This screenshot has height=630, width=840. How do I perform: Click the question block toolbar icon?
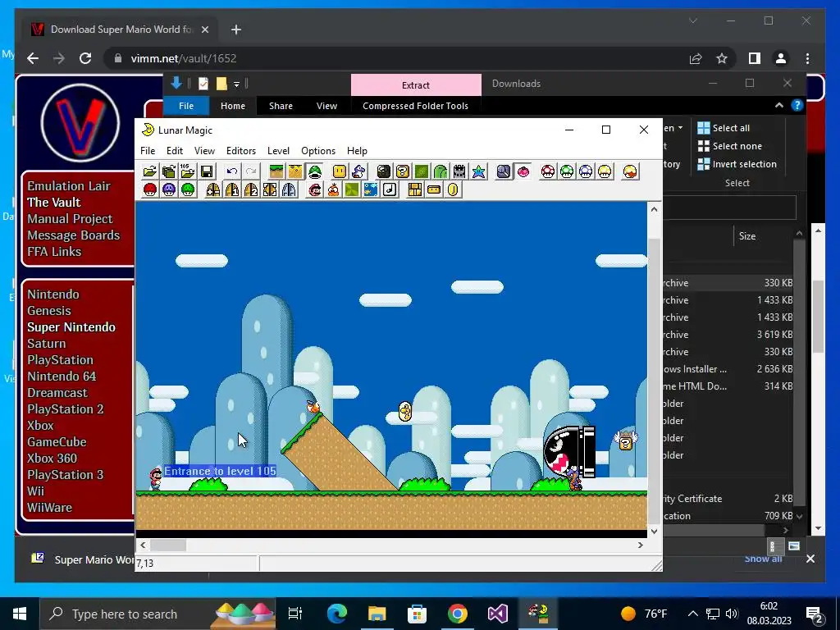[x=402, y=171]
